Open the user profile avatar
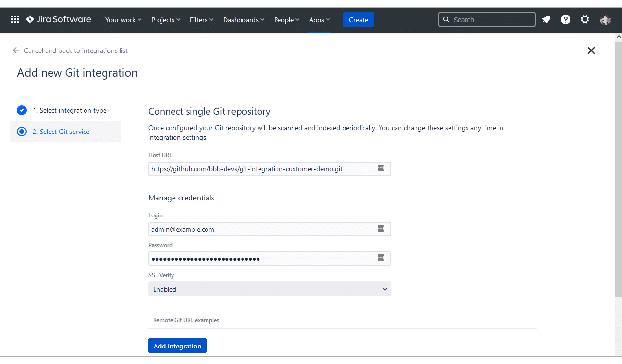The image size is (622, 364). [605, 20]
